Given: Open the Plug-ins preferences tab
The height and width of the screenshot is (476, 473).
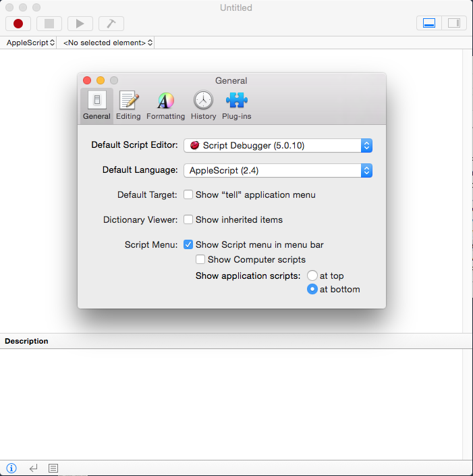Looking at the screenshot, I should click(237, 105).
